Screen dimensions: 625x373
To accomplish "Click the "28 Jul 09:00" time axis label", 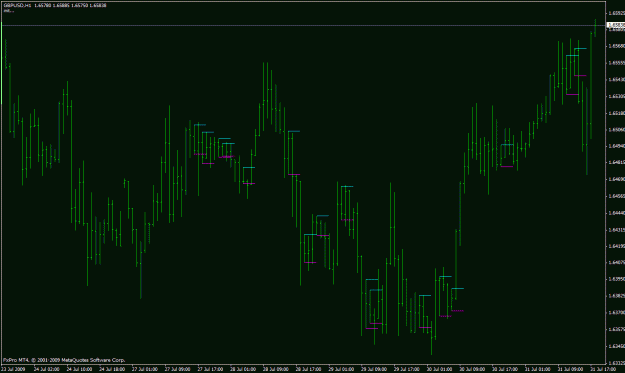I will [275, 369].
